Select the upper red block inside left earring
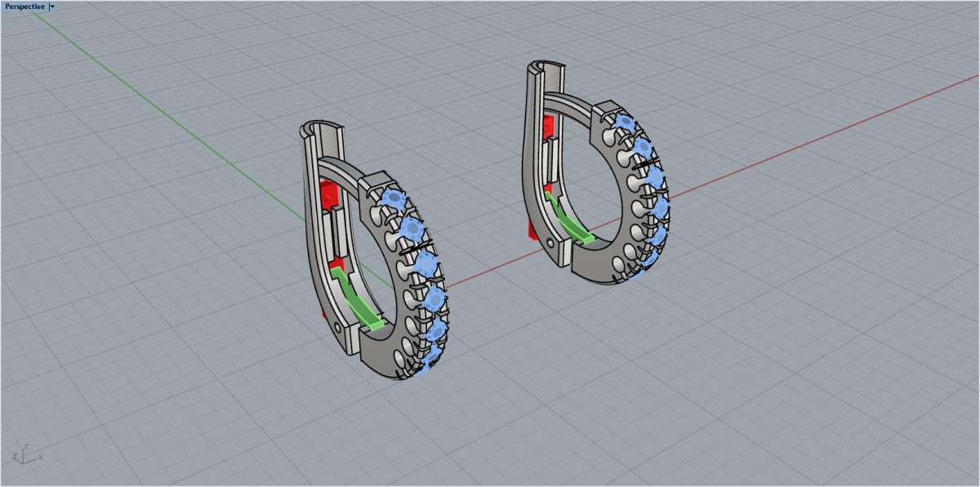Screen dimensions: 980x487 coord(328,197)
